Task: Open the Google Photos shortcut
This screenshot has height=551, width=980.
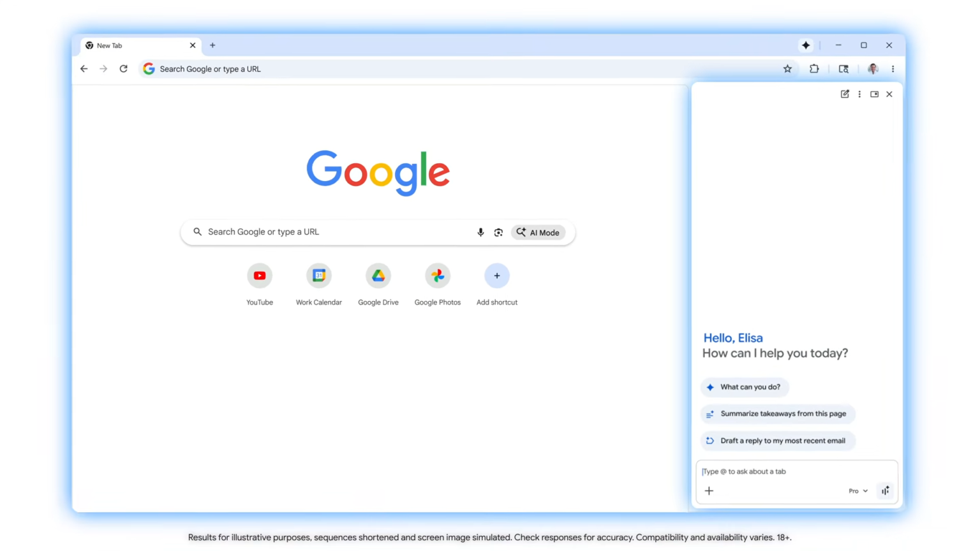Action: click(438, 284)
